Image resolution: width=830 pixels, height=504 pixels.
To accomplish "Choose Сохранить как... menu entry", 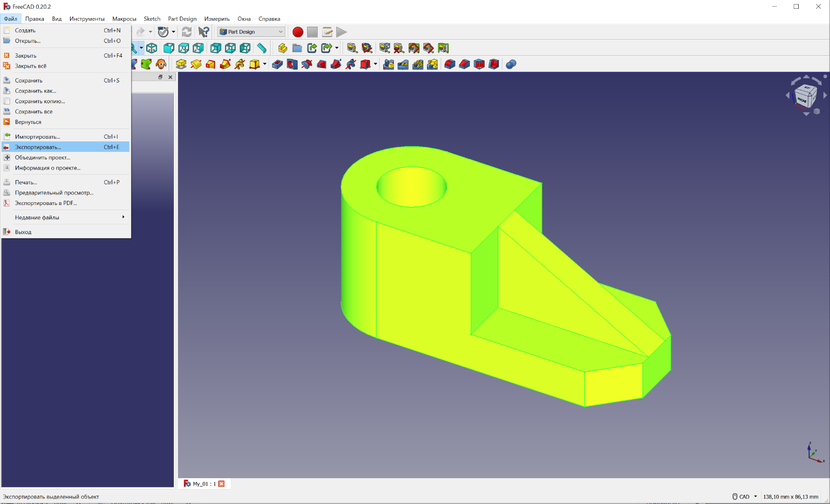I will [66, 91].
